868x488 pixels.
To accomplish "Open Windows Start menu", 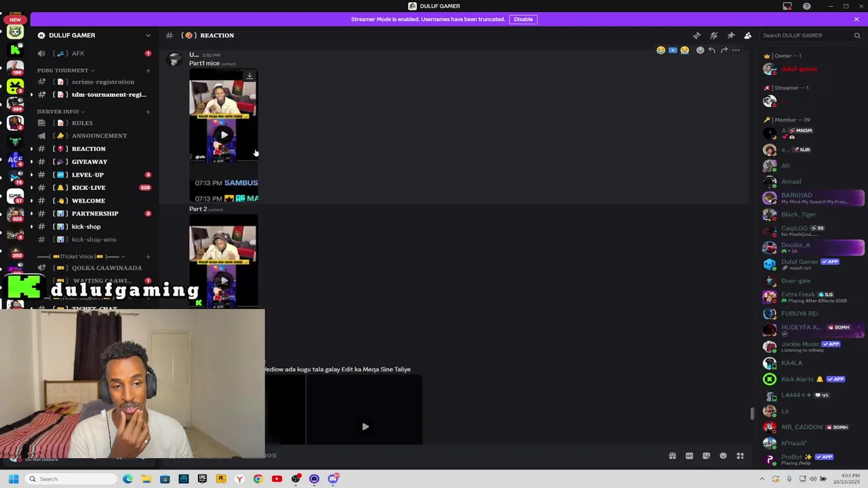I will (x=14, y=479).
